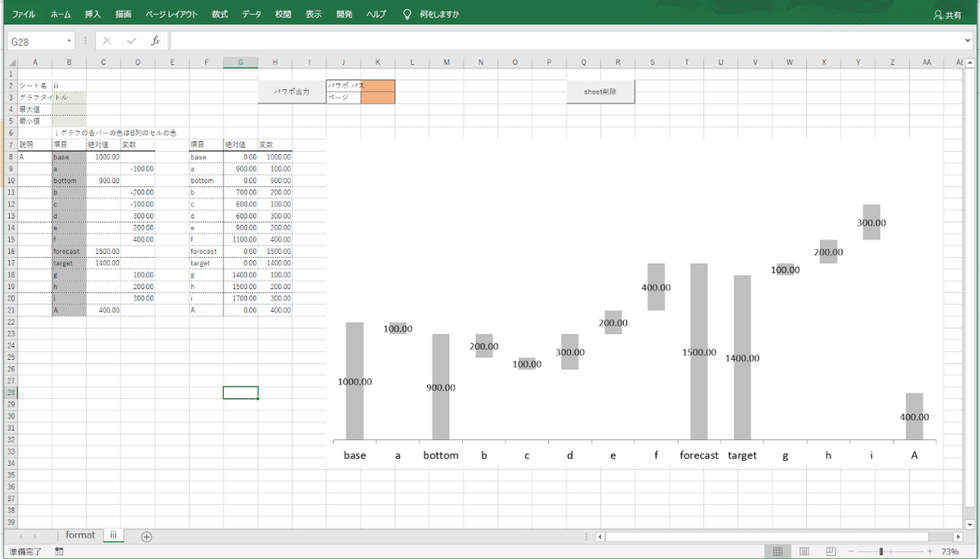
Task: Click the zoom slider handle
Action: pos(881,552)
